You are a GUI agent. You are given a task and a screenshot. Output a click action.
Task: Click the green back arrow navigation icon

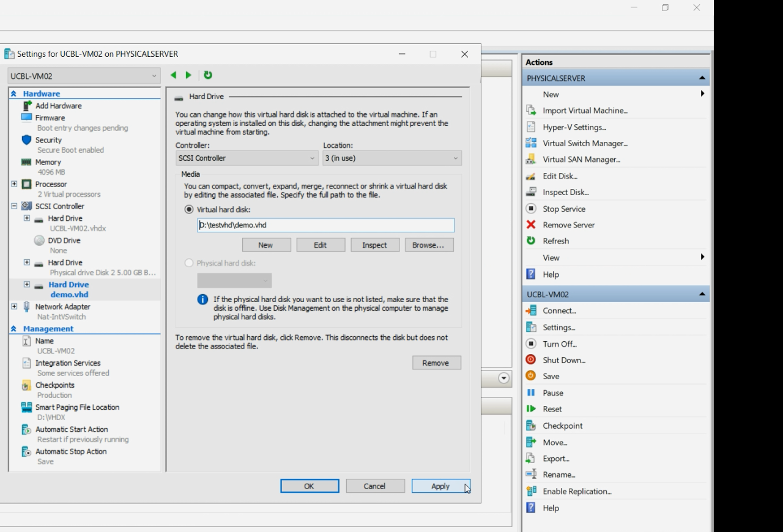[x=173, y=75]
